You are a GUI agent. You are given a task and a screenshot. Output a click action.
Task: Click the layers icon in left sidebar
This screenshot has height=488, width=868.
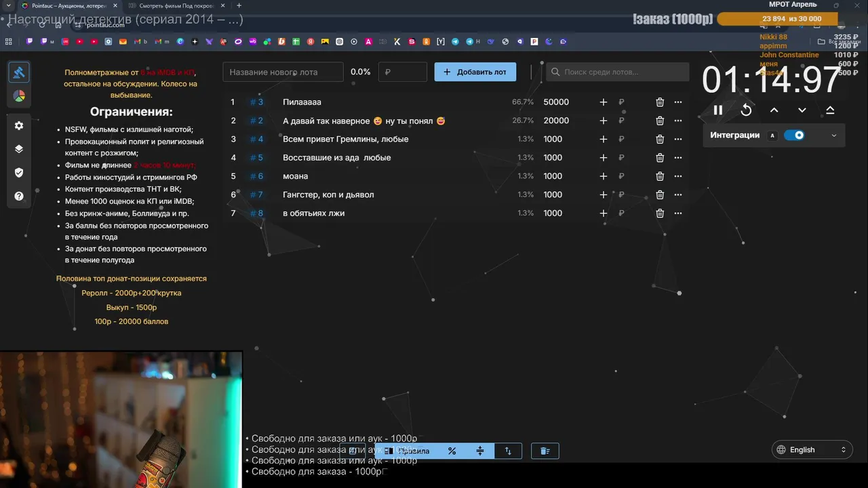[19, 149]
